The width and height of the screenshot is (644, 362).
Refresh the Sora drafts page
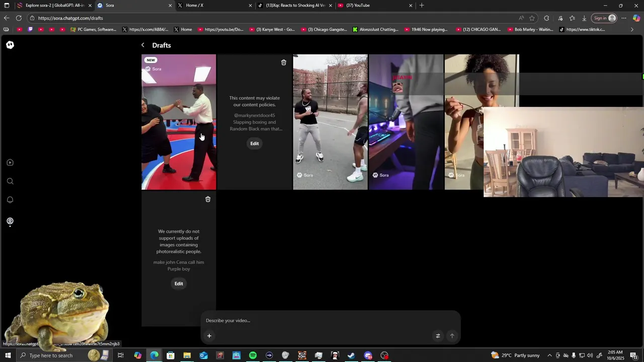pyautogui.click(x=19, y=18)
